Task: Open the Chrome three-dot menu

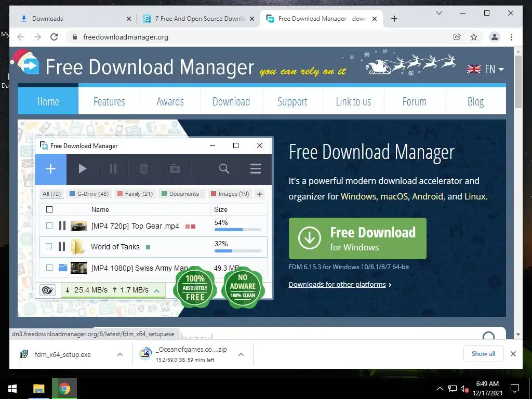Action: click(x=511, y=37)
